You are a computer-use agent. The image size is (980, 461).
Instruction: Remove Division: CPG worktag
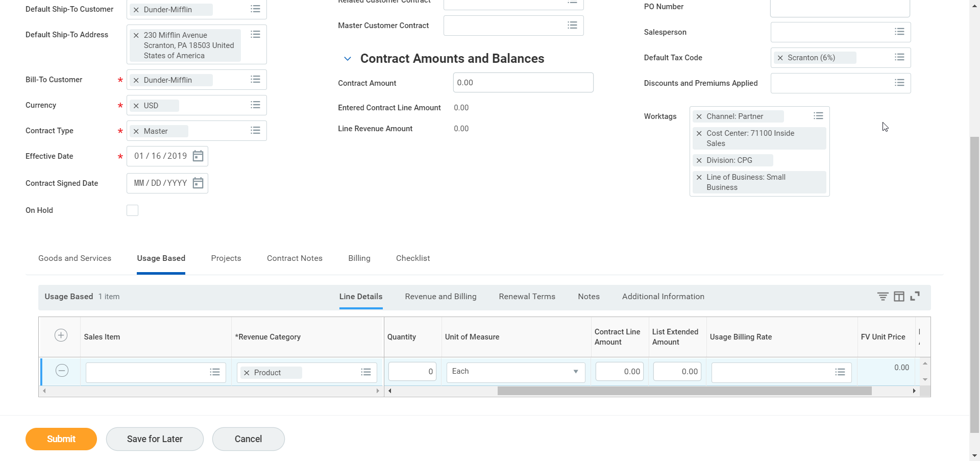click(x=699, y=160)
